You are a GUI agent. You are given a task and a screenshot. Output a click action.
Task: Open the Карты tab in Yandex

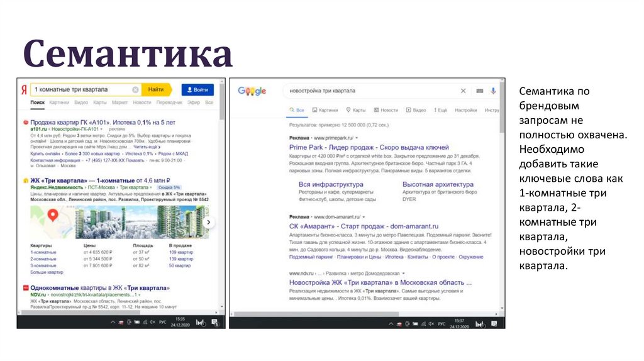tap(100, 103)
